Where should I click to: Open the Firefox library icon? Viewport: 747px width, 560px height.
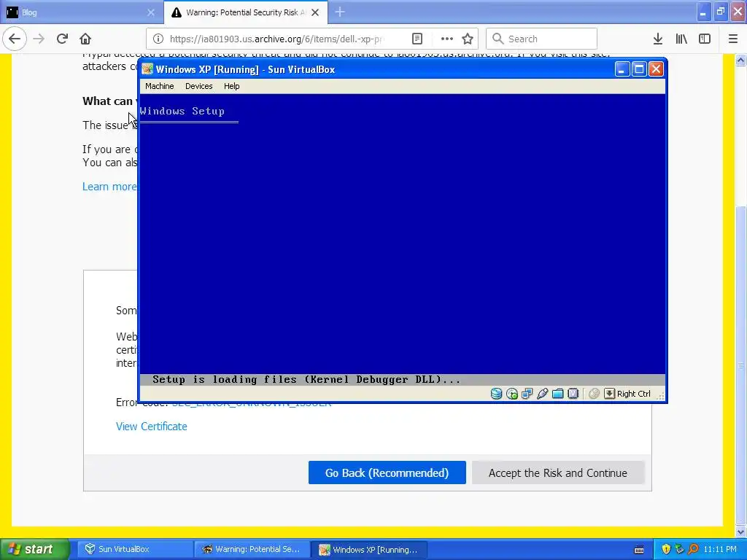(x=681, y=39)
